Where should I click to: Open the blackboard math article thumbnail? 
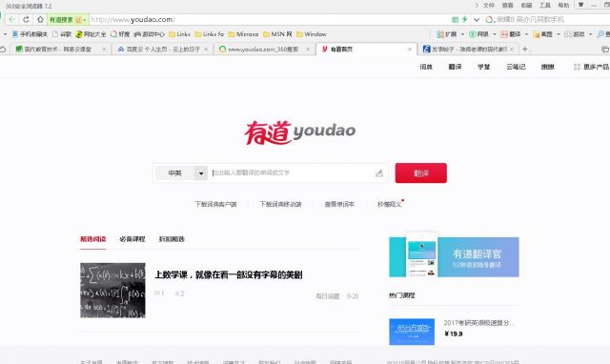(112, 291)
